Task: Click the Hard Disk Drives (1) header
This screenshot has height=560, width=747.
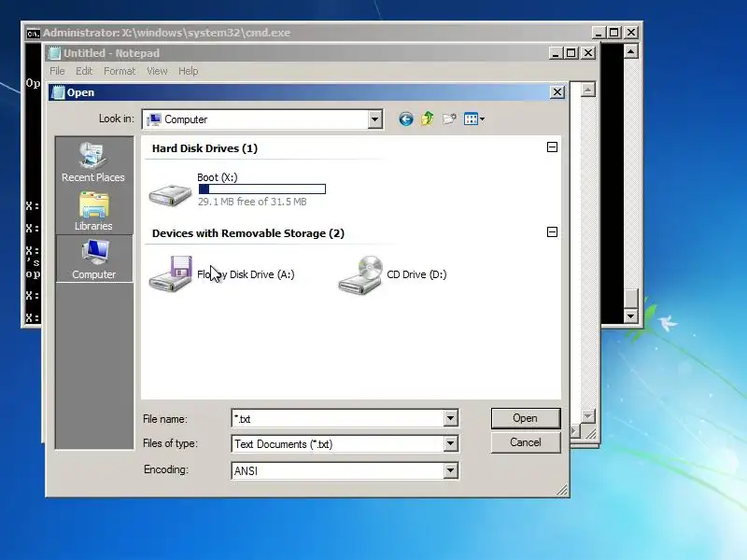Action: 204,148
